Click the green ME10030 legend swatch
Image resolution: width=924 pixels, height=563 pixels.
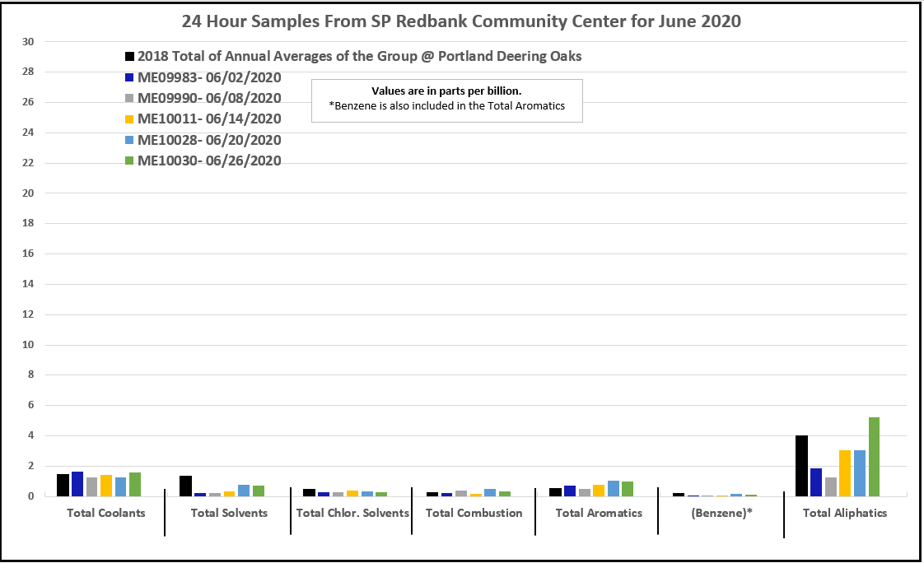(x=129, y=161)
